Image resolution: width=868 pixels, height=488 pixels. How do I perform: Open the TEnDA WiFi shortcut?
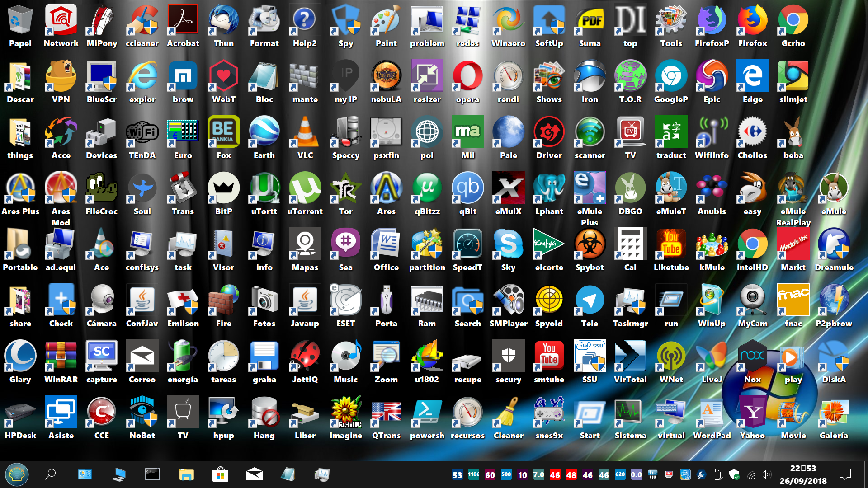click(x=142, y=138)
